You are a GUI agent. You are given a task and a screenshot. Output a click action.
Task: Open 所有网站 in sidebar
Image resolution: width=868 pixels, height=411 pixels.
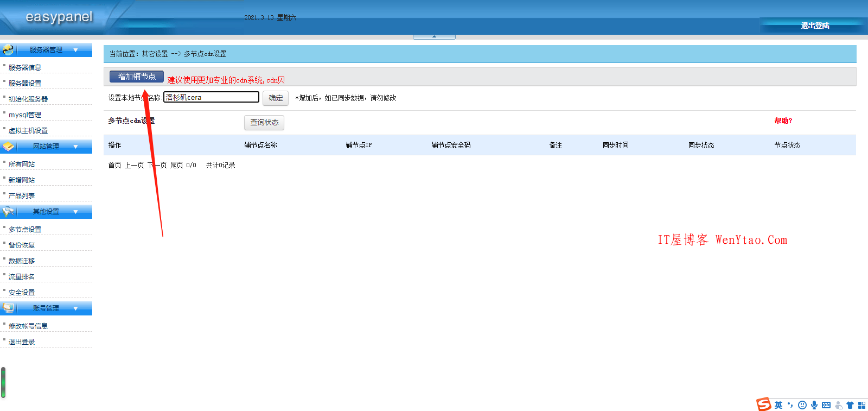tap(22, 165)
